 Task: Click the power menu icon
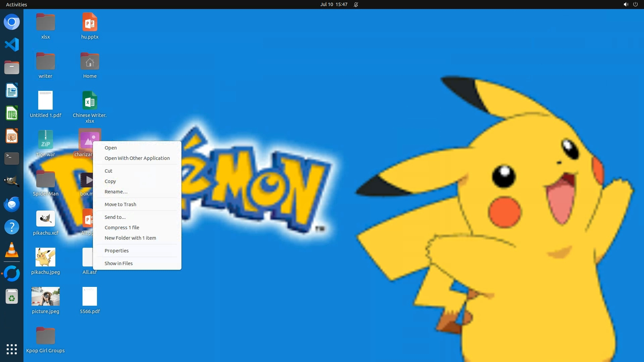click(x=635, y=4)
